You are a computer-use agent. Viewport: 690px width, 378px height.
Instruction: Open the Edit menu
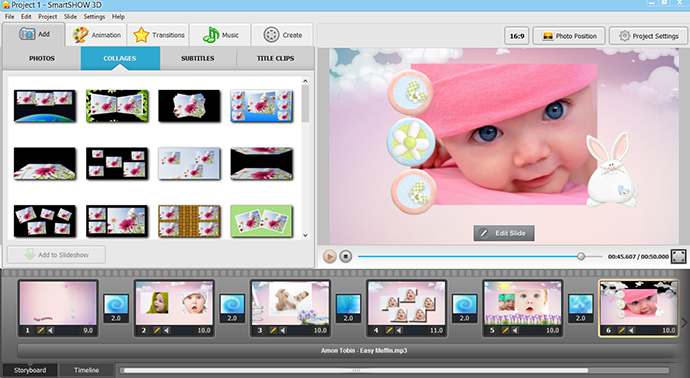[26, 17]
